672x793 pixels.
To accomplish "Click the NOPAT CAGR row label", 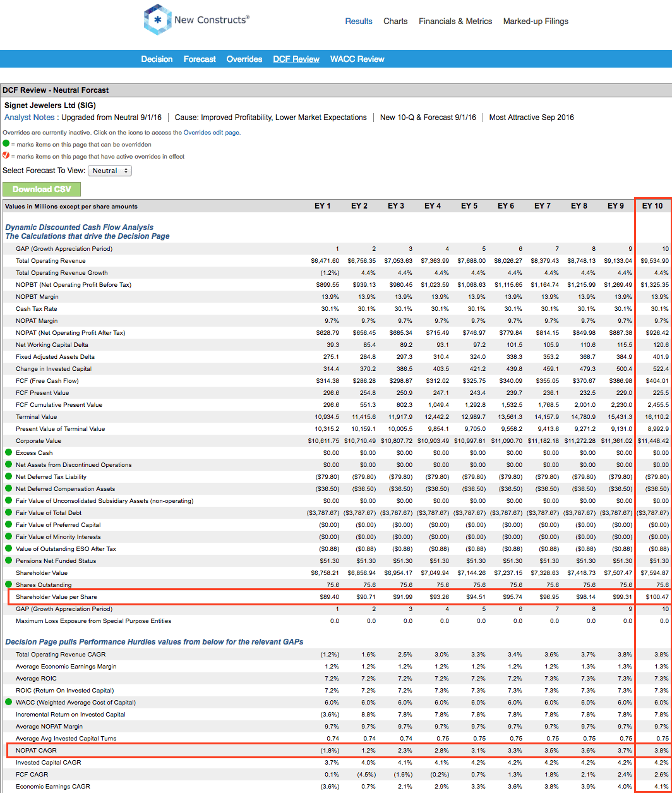I will point(36,750).
